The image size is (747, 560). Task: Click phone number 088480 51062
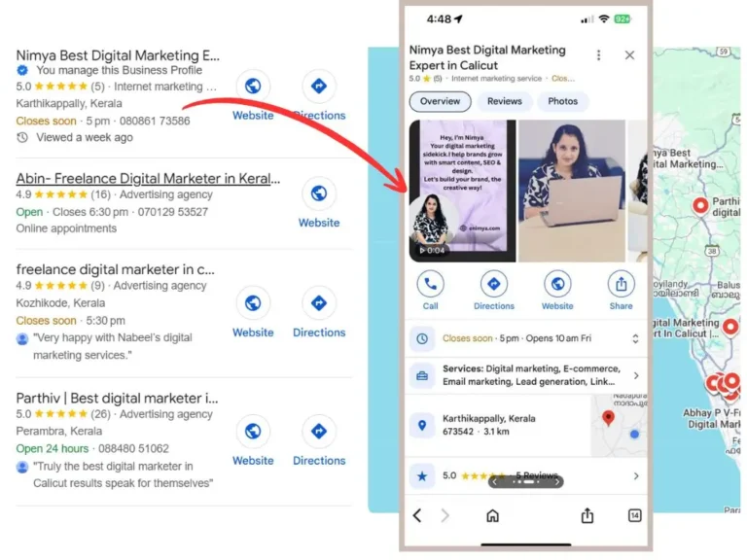pos(133,448)
